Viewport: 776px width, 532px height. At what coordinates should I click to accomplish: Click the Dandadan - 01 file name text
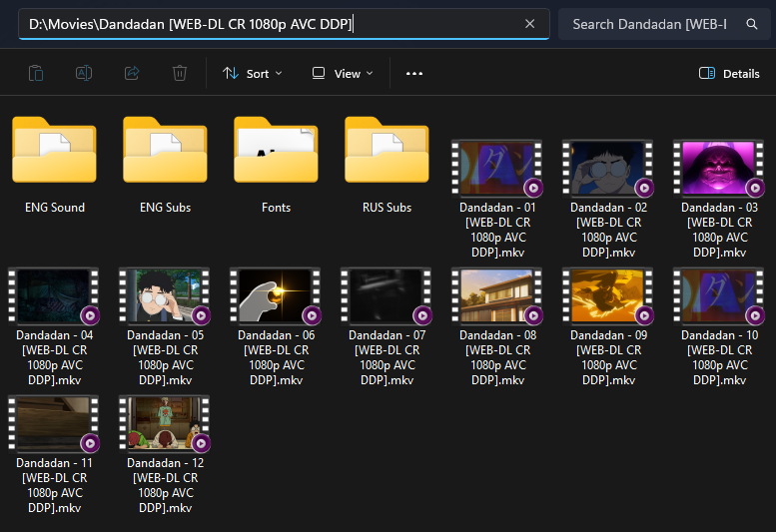497,230
